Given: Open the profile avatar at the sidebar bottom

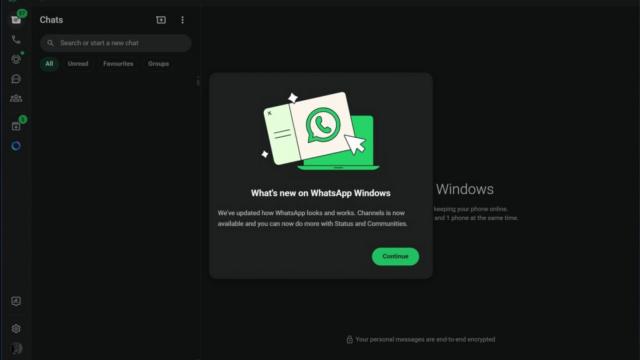Looking at the screenshot, I should (x=16, y=348).
